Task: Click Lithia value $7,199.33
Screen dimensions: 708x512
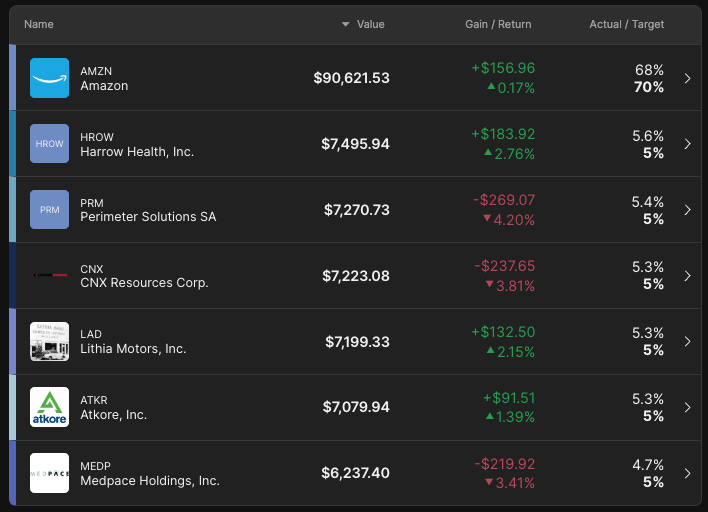Action: [357, 342]
